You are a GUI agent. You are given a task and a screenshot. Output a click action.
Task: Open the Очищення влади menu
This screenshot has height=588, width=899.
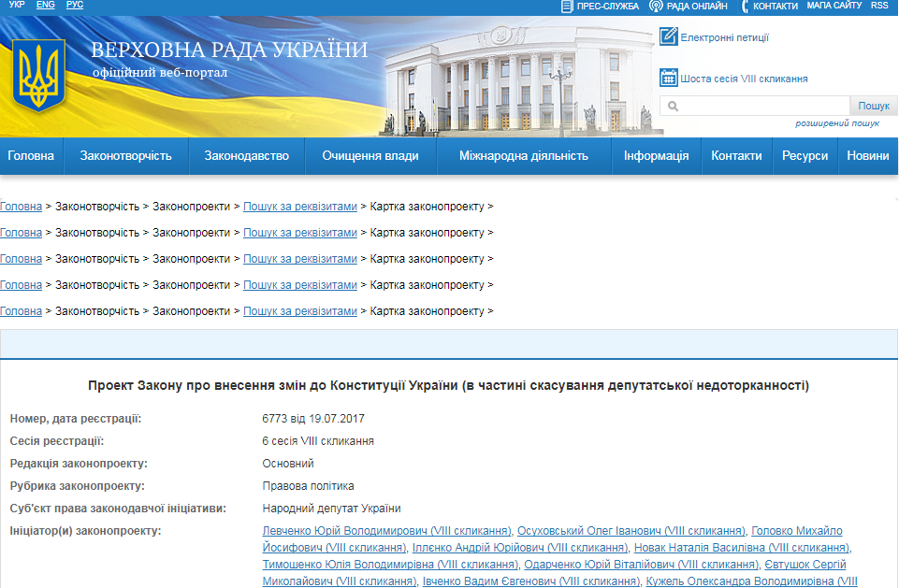370,156
